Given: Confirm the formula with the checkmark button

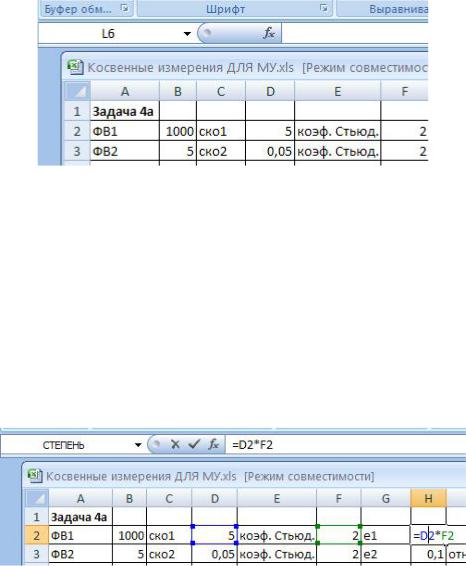Looking at the screenshot, I should pos(194,444).
